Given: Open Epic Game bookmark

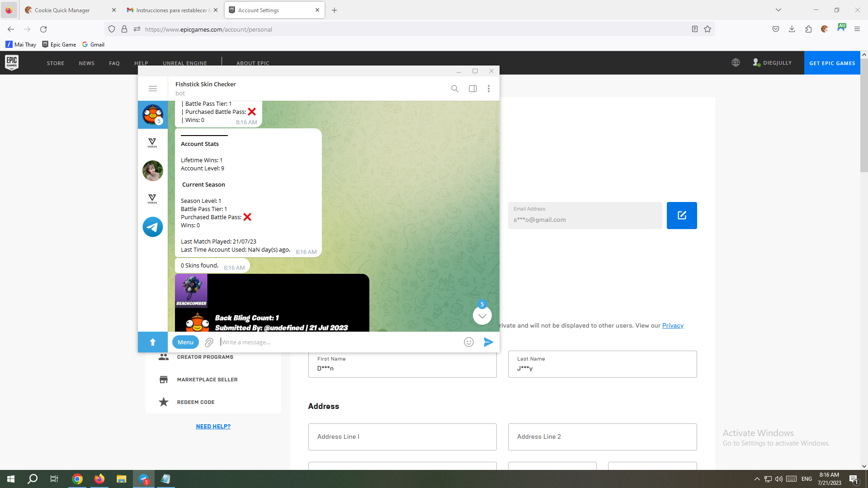Looking at the screenshot, I should coord(59,44).
